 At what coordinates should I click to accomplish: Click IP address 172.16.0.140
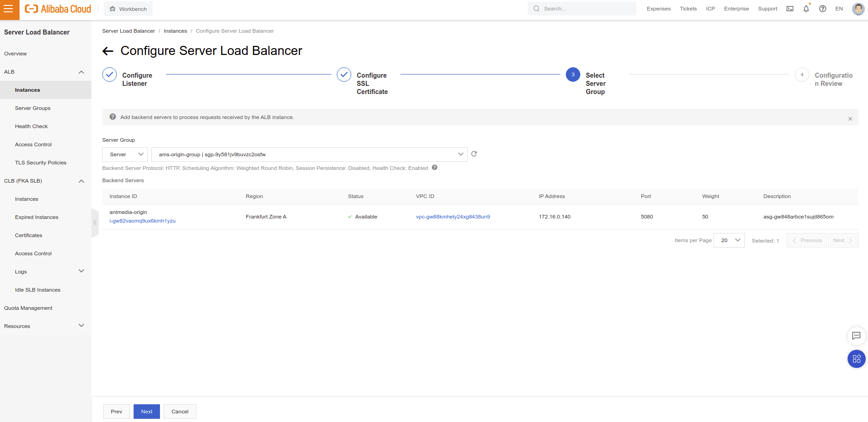pos(554,217)
